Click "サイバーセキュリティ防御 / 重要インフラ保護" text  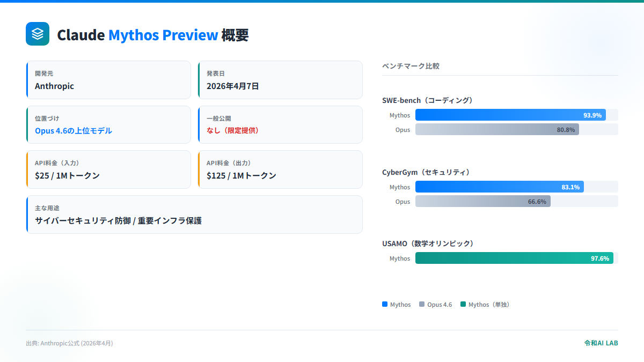coord(118,220)
